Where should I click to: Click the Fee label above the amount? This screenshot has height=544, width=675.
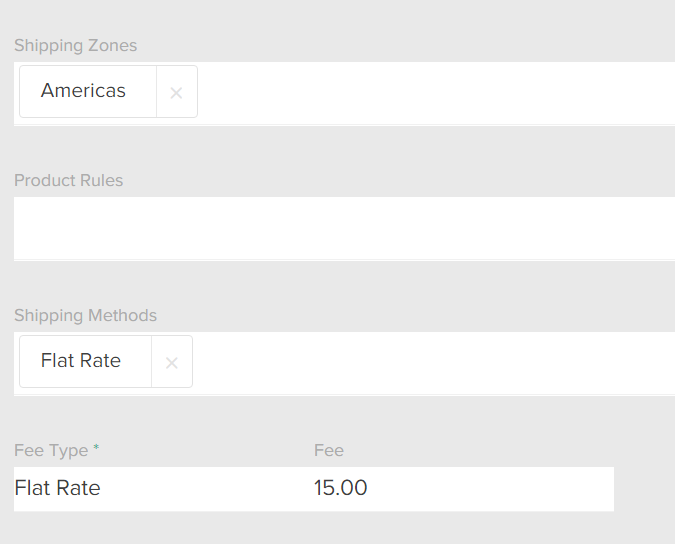point(329,451)
